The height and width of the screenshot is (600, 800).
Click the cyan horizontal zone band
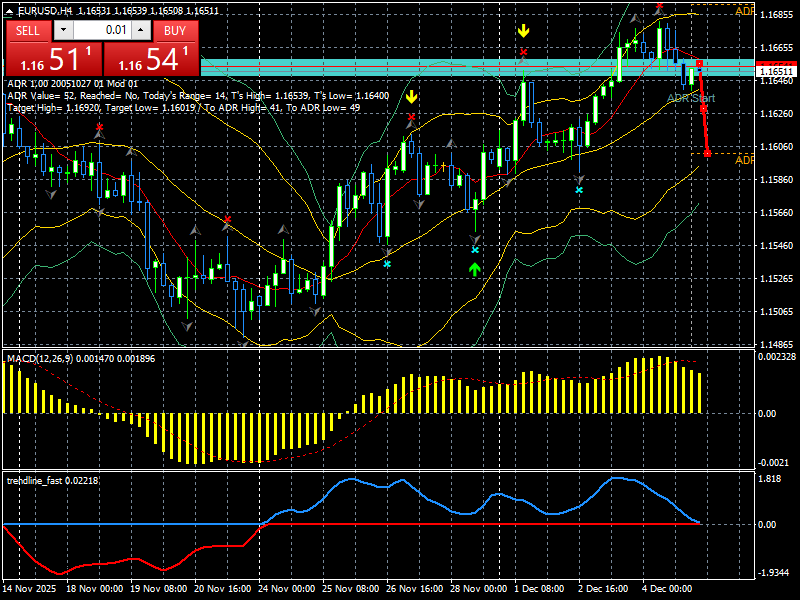478,67
